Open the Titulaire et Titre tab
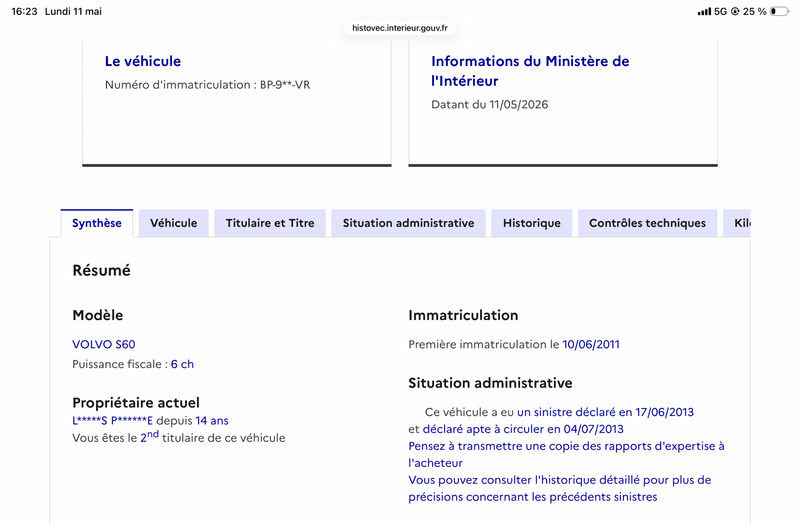 point(270,223)
